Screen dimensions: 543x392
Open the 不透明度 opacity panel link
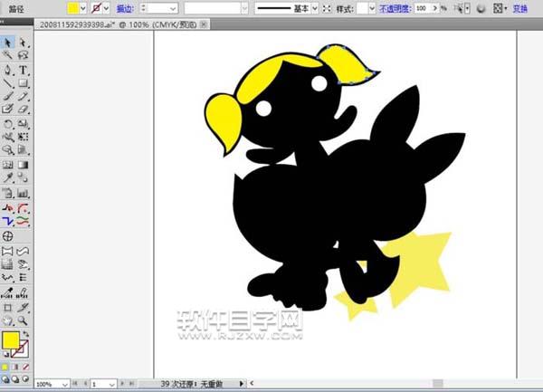coord(395,9)
